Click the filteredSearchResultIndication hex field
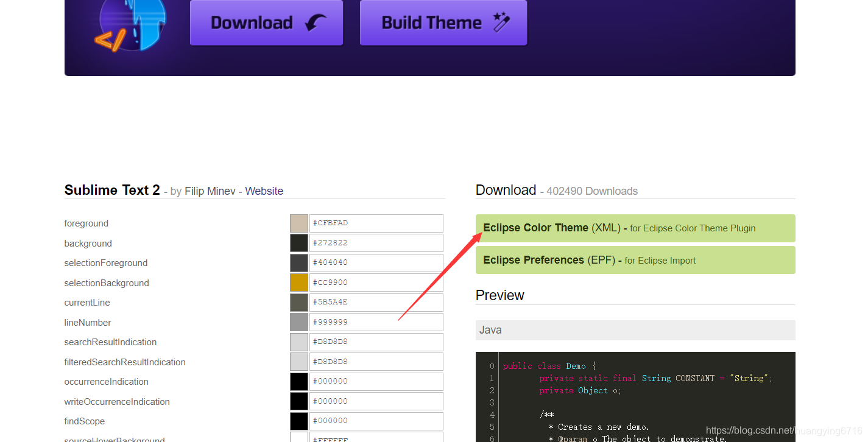 pyautogui.click(x=376, y=362)
